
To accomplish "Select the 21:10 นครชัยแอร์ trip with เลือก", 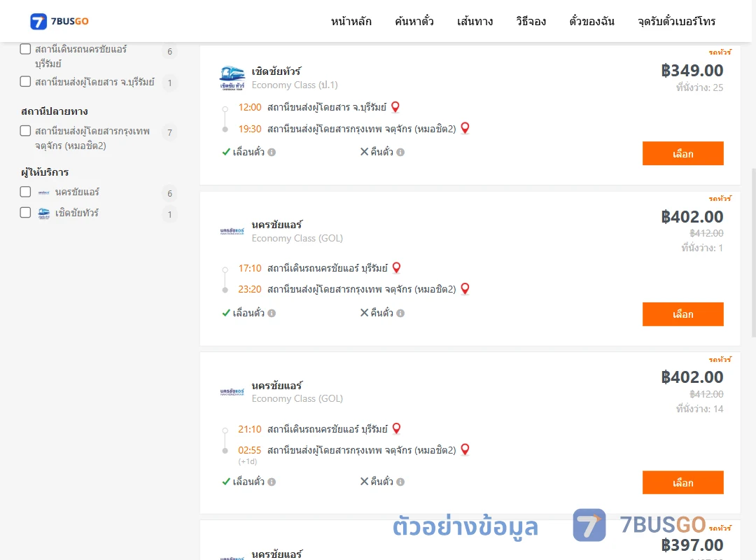I will (x=682, y=482).
